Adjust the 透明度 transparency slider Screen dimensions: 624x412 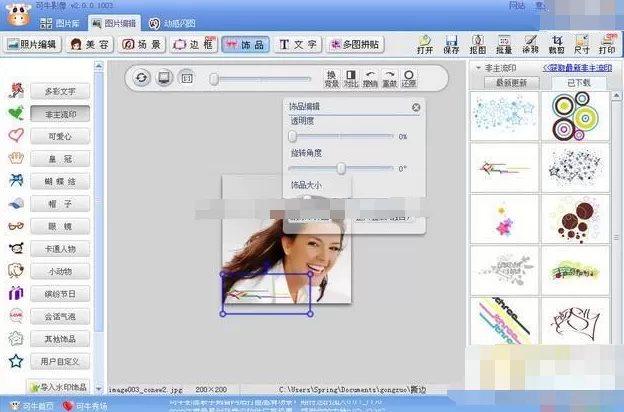[341, 137]
